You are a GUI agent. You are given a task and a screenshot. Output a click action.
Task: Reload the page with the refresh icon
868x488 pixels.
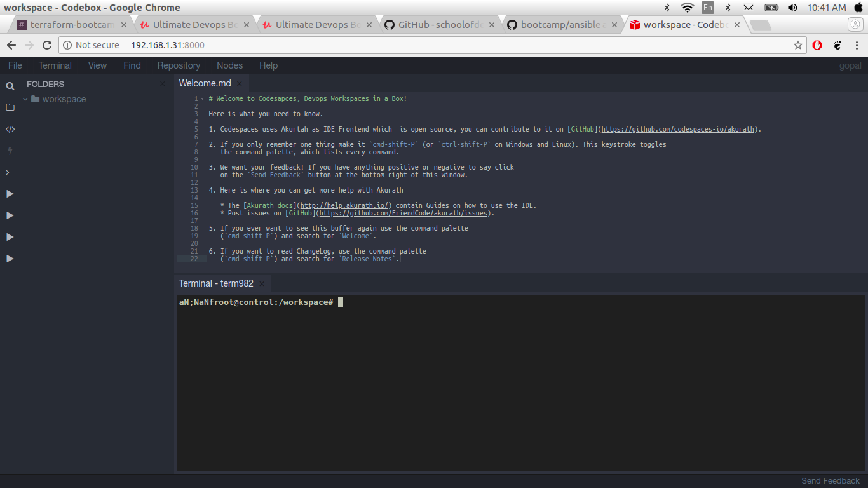click(x=47, y=45)
